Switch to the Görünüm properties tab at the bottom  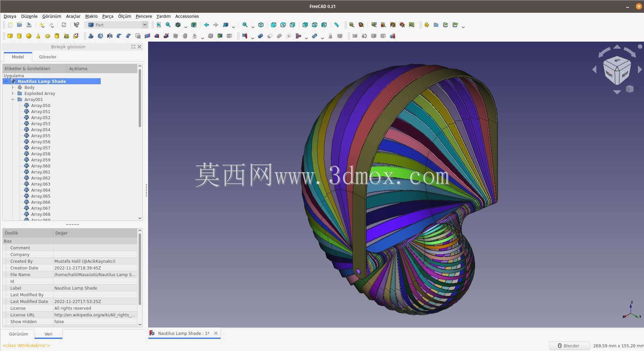[x=18, y=334]
